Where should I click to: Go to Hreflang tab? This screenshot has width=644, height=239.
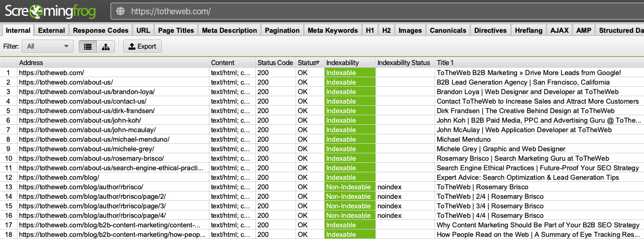tap(529, 31)
